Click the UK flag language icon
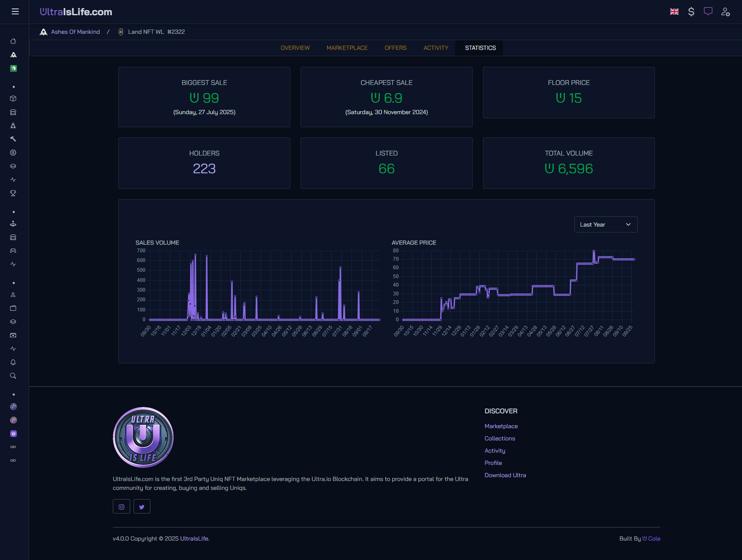The image size is (742, 560). click(674, 12)
